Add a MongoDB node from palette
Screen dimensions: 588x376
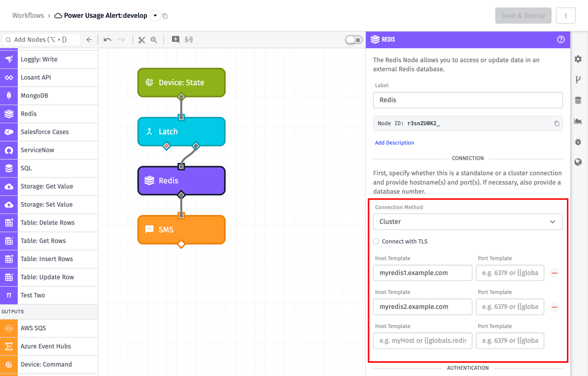[x=49, y=96]
